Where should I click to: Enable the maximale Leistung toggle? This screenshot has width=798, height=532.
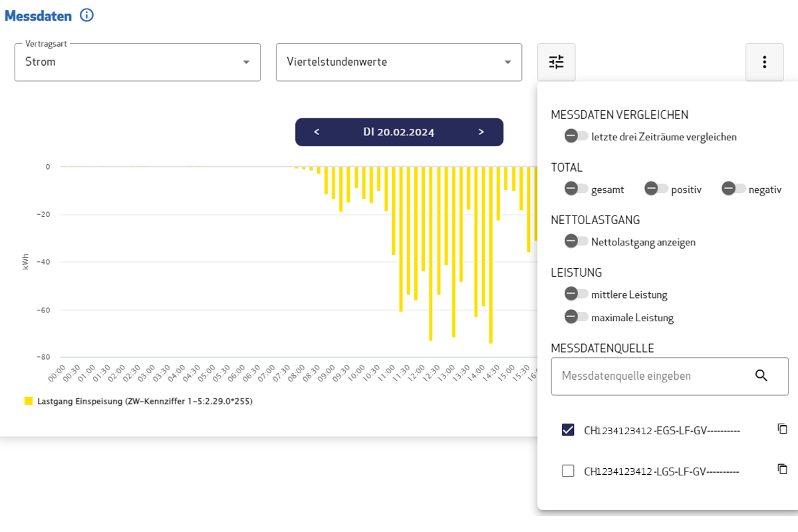coord(575,317)
